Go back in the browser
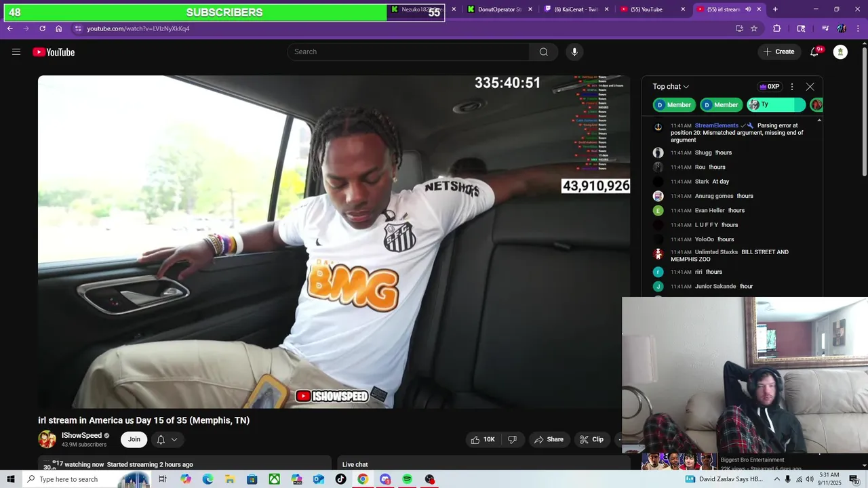This screenshot has width=868, height=488. pos(10,28)
